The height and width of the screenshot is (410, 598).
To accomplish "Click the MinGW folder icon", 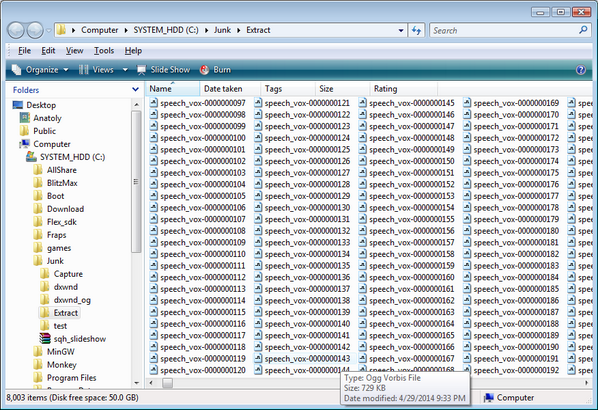I will click(x=38, y=351).
